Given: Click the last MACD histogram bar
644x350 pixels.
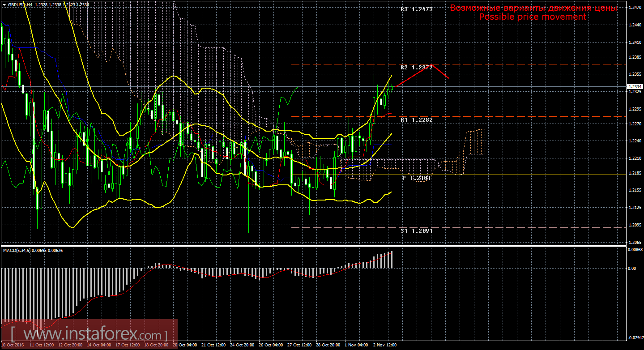Looking at the screenshot, I should (392, 260).
